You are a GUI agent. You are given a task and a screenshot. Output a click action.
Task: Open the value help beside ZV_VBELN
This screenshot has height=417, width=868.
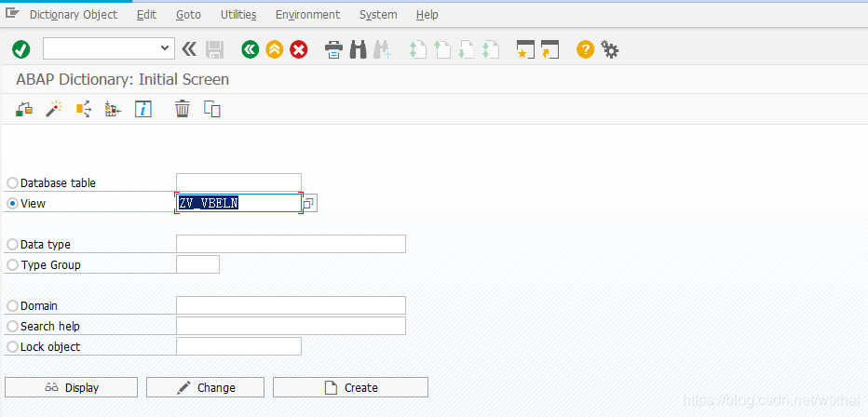pyautogui.click(x=309, y=204)
